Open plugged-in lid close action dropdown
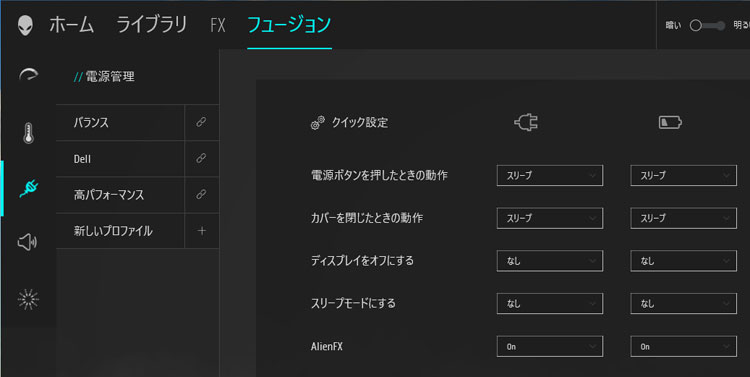 point(550,218)
